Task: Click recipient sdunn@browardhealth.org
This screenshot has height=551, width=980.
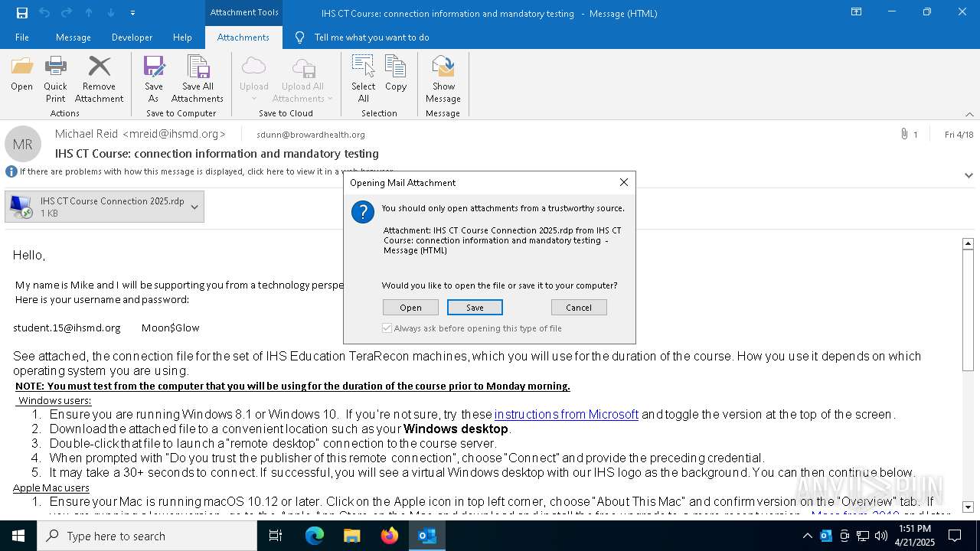Action: coord(311,135)
